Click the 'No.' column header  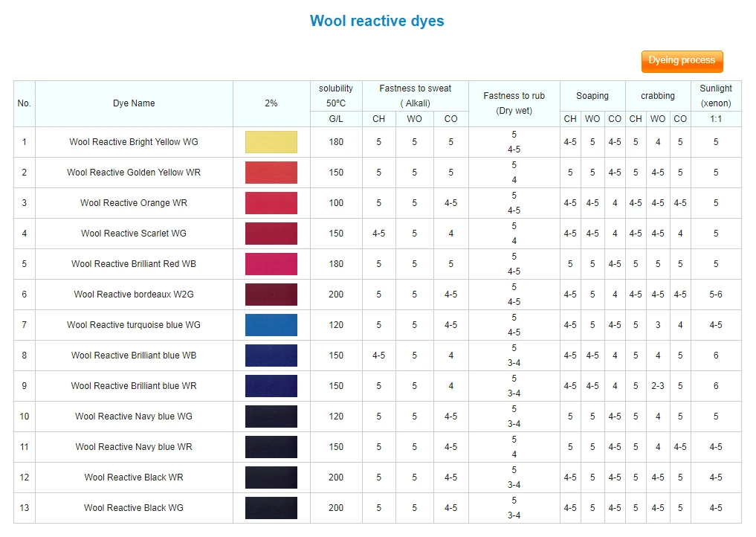click(24, 103)
